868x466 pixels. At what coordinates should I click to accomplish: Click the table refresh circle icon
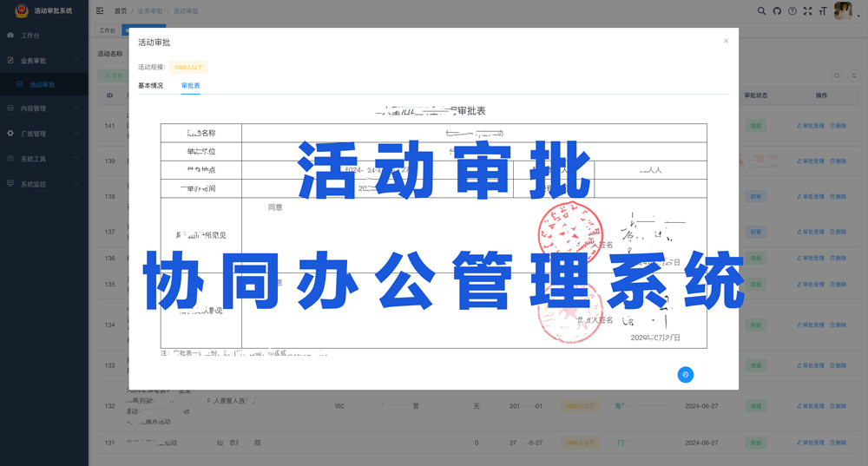(853, 76)
